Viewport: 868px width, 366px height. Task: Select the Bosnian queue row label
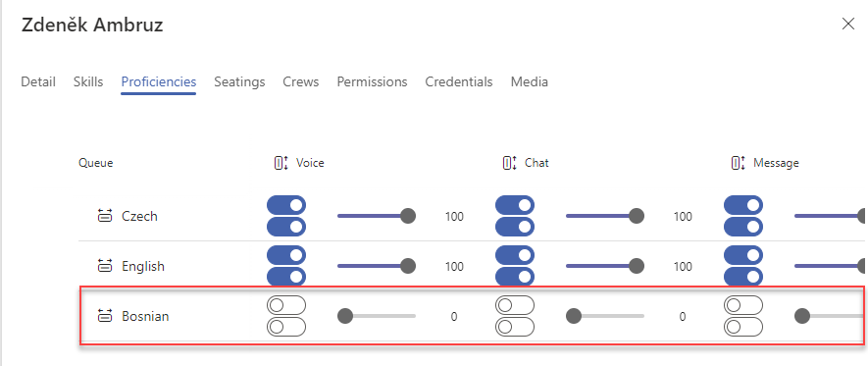pos(145,317)
